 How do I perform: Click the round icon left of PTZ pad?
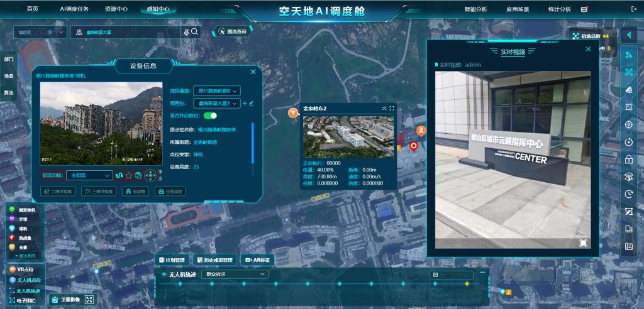pyautogui.click(x=138, y=175)
